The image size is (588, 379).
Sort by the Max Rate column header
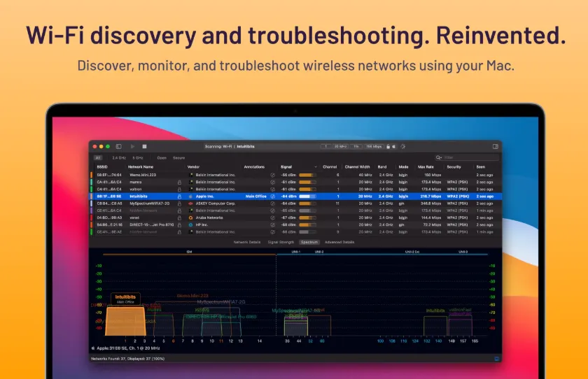pos(426,167)
